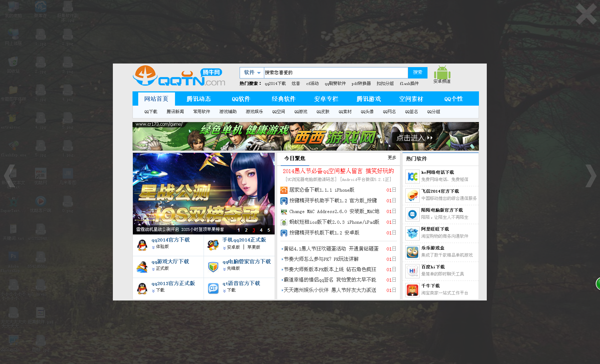Switch to the QQ软件 tab

click(x=241, y=99)
